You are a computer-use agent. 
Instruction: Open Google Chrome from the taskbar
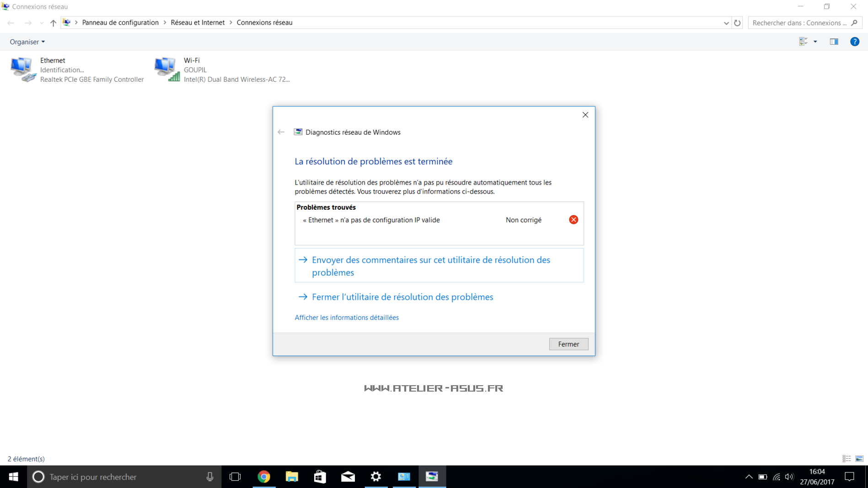tap(264, 477)
